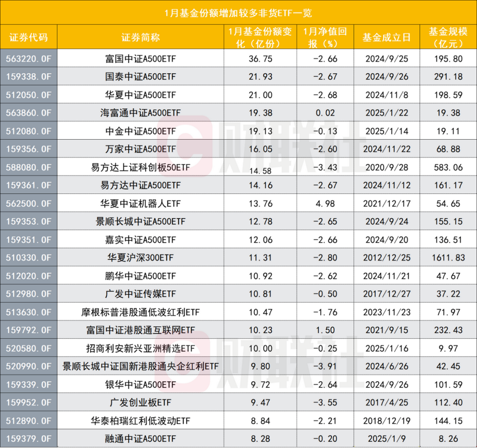Select fund size 195.80
This screenshot has width=477, height=448.
tap(448, 59)
